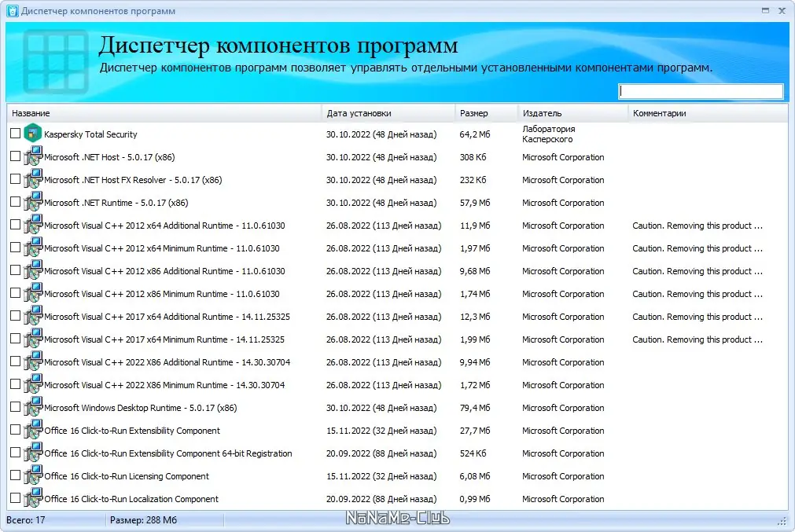Click installer icon of .NET Host FX Resolver
This screenshot has width=795, height=532.
pos(33,179)
